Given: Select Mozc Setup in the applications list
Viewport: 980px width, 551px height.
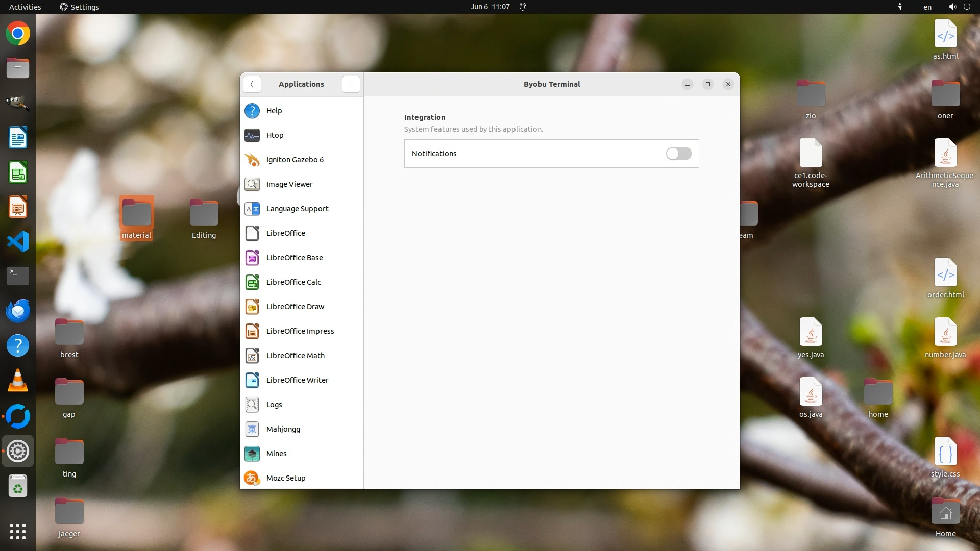Looking at the screenshot, I should click(285, 478).
